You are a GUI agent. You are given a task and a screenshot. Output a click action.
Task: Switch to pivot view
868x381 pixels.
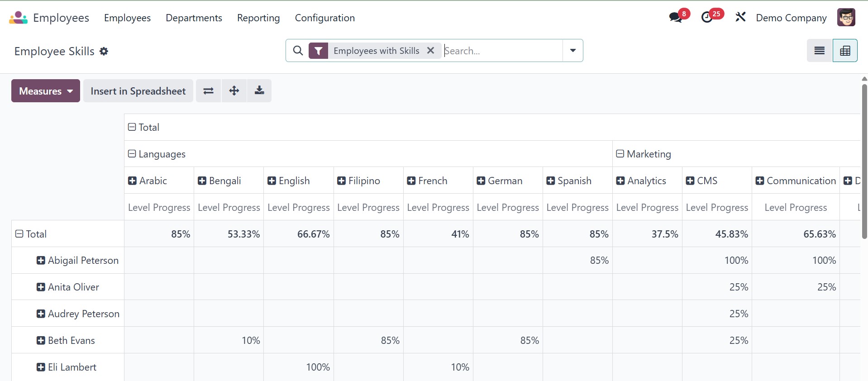point(845,51)
